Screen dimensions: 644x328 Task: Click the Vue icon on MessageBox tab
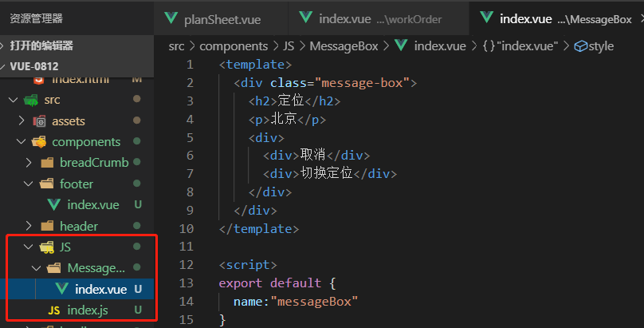pos(487,18)
